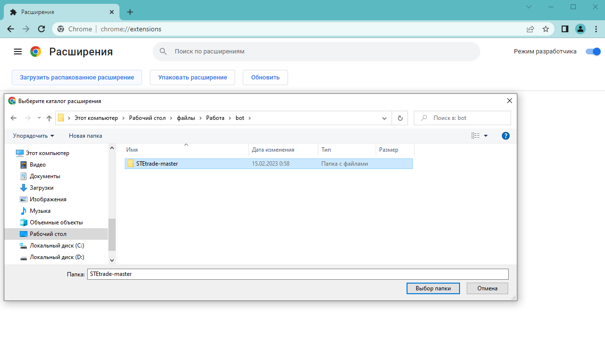
Task: Expand the view options dropdown arrow
Action: [486, 136]
